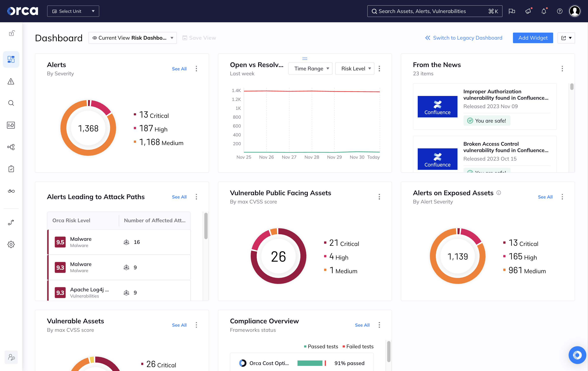Screen dimensions: 588x371
Task: Open the Alerts section in the sidebar
Action: point(11,81)
